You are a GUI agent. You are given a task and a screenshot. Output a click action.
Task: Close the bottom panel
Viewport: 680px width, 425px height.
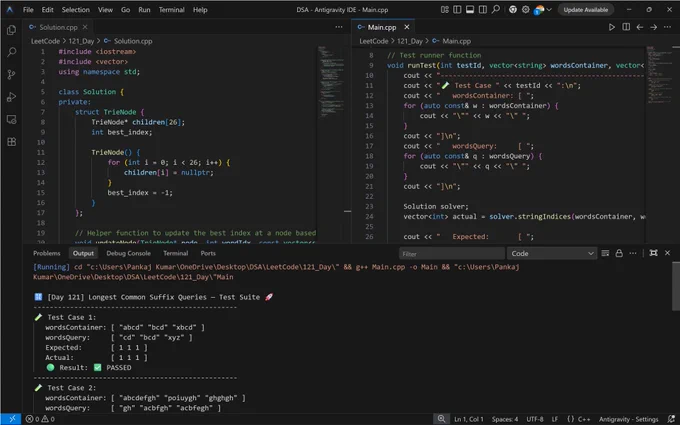point(667,253)
